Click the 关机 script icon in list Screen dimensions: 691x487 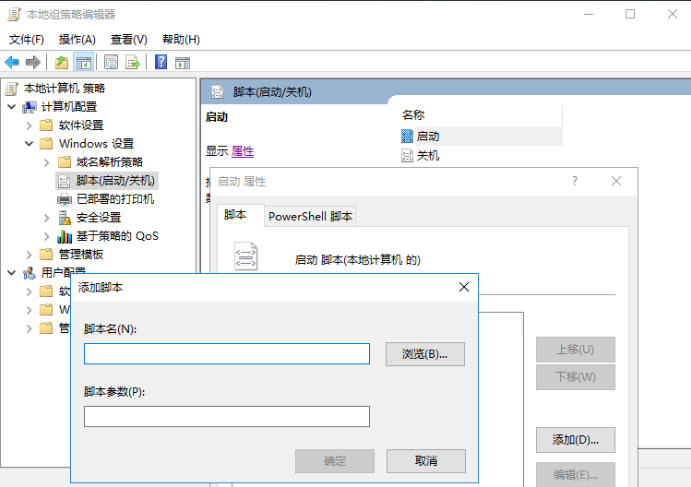coord(407,156)
